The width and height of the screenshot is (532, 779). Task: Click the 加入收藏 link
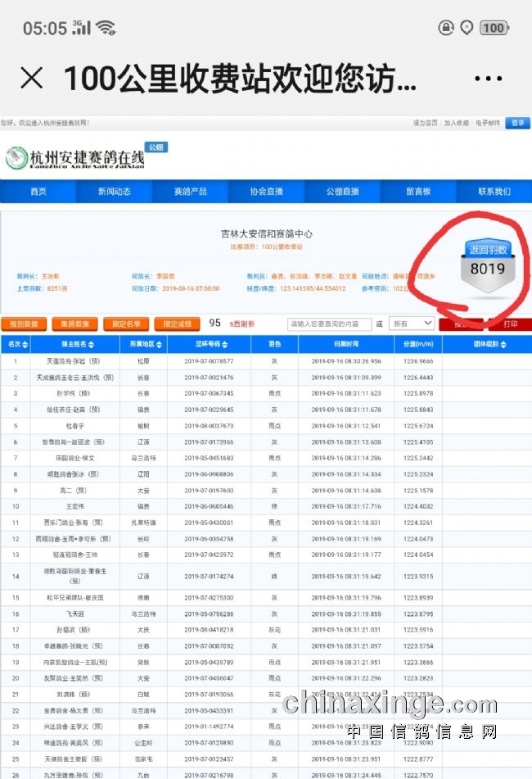pos(456,123)
